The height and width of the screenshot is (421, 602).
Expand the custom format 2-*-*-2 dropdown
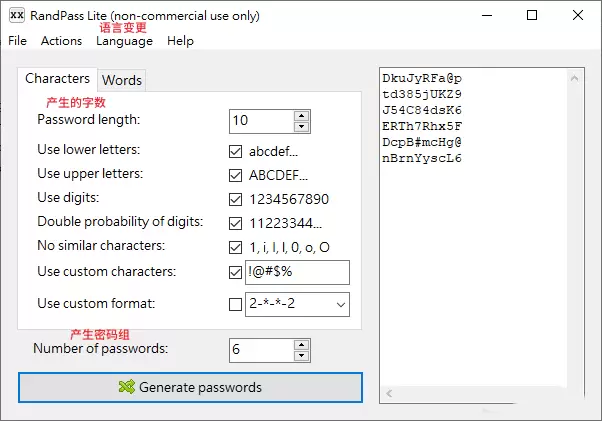341,305
